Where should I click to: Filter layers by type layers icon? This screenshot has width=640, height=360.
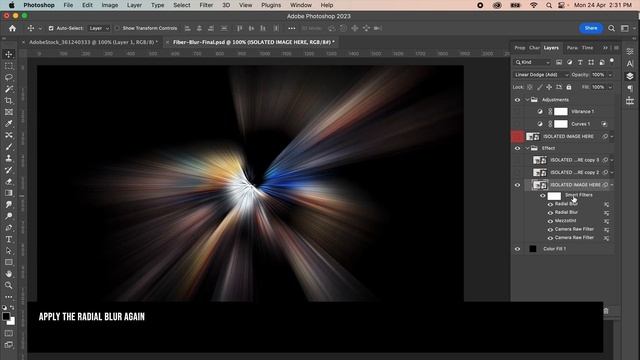point(580,62)
